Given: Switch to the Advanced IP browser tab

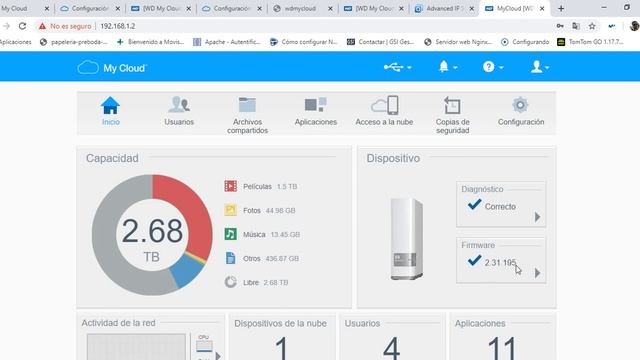Looking at the screenshot, I should click(x=443, y=8).
